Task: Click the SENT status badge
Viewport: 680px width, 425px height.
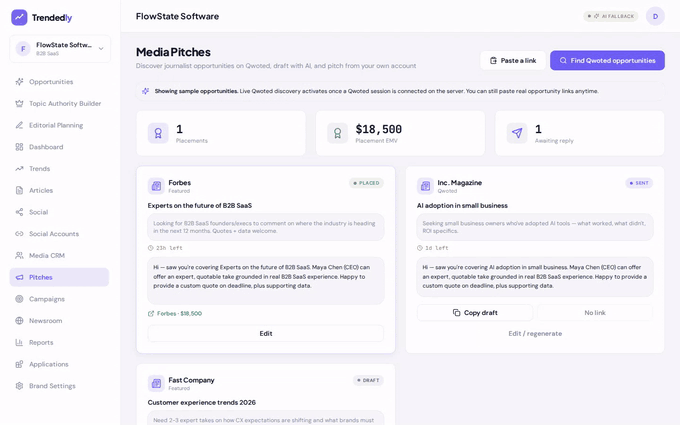Action: click(x=639, y=183)
